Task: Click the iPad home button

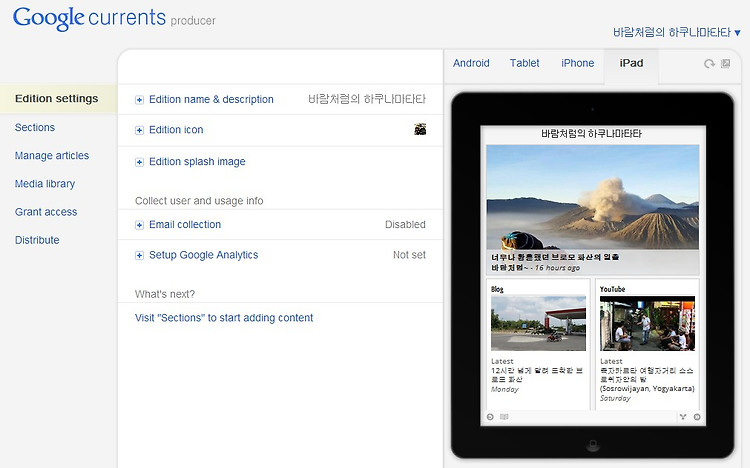Action: (x=593, y=445)
